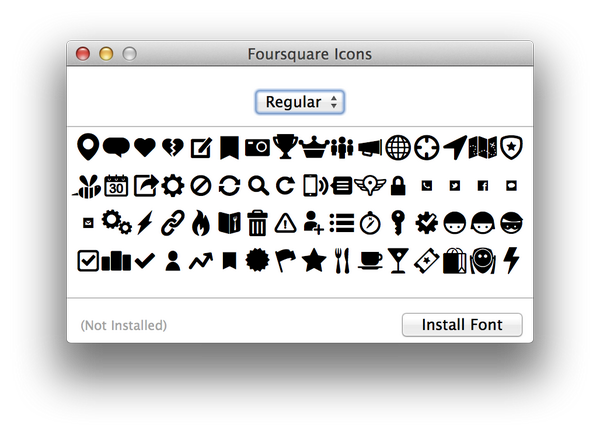This screenshot has height=435, width=600.
Task: Click the phone with signal waves glyph
Action: 315,186
